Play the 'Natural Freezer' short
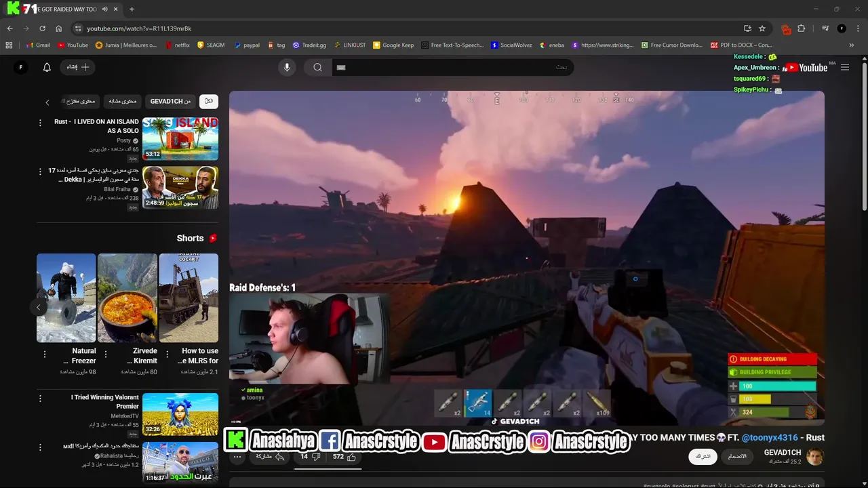868x488 pixels. (66, 298)
